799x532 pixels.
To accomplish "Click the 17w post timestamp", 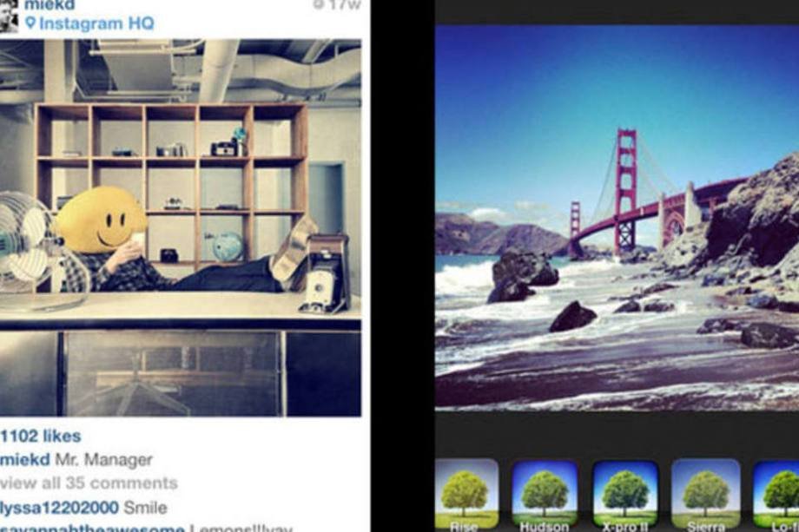I will click(x=337, y=4).
